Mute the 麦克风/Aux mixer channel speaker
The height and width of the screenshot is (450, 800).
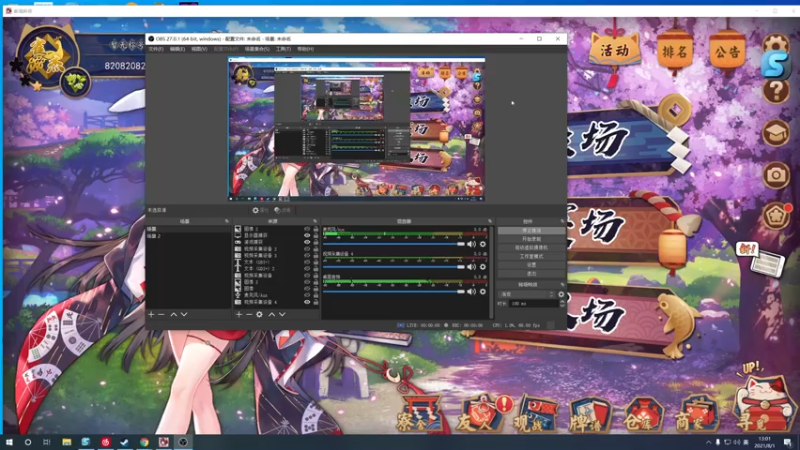471,244
